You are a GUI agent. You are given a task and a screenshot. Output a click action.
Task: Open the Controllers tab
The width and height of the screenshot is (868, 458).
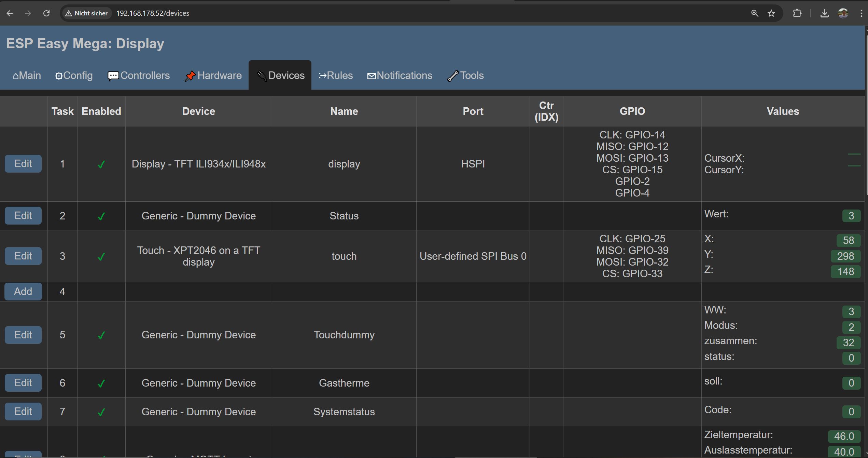click(139, 76)
